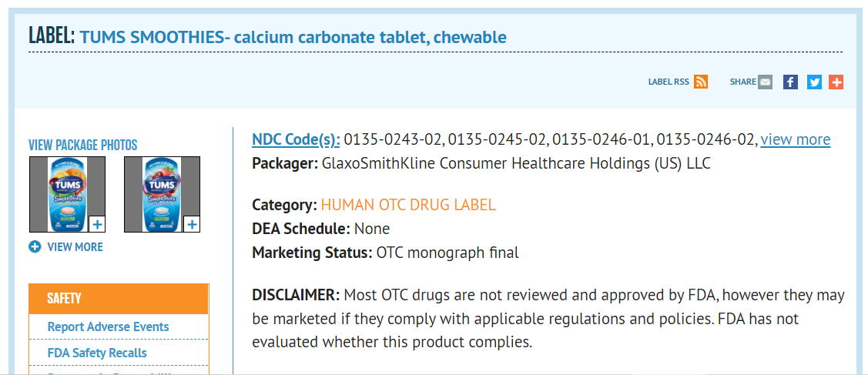Open more sharing options orange plus icon
868x375 pixels.
point(836,82)
